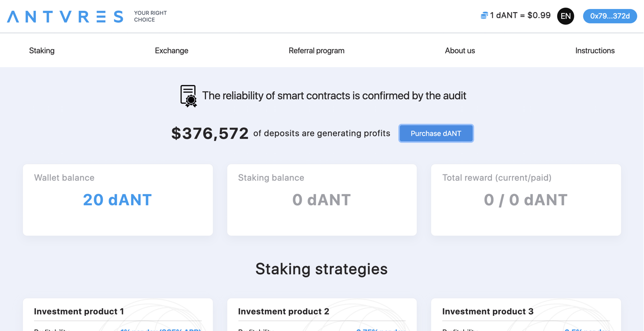Image resolution: width=644 pixels, height=331 pixels.
Task: Open Investment product 1 card
Action: [x=118, y=315]
